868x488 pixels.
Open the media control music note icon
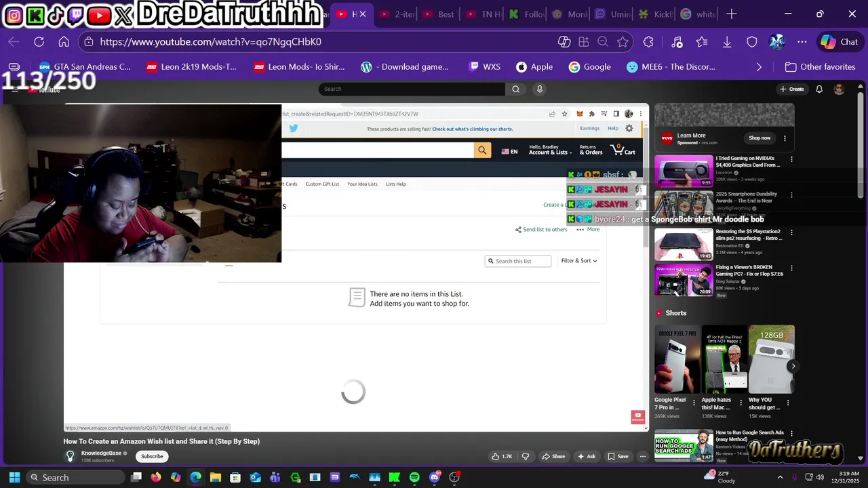[x=677, y=42]
